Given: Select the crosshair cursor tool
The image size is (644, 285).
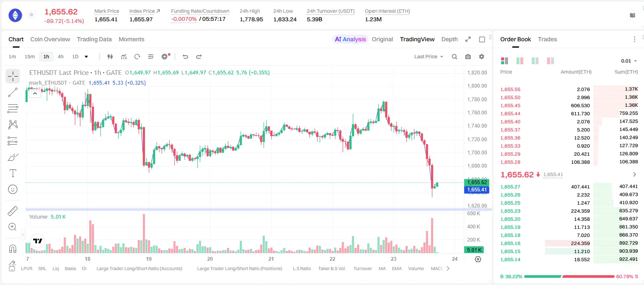Looking at the screenshot, I should click(x=13, y=77).
